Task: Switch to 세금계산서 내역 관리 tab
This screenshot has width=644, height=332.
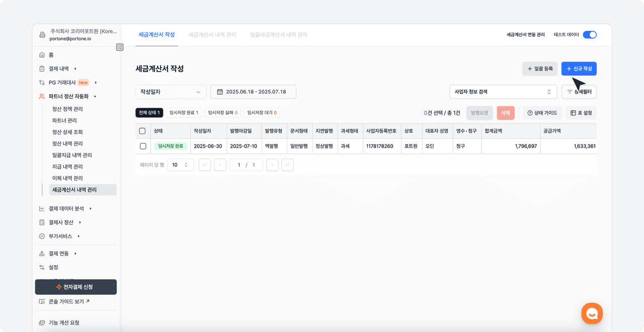Action: click(212, 35)
